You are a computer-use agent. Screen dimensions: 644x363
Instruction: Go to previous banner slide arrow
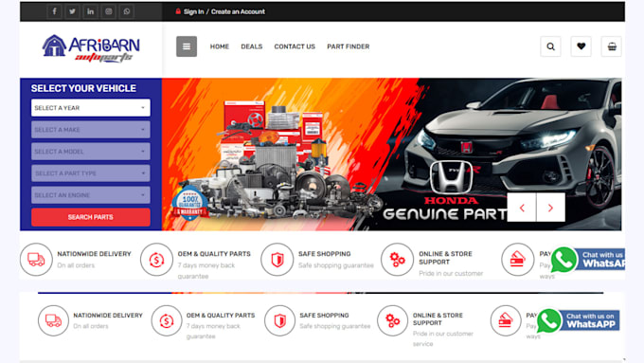click(x=522, y=208)
